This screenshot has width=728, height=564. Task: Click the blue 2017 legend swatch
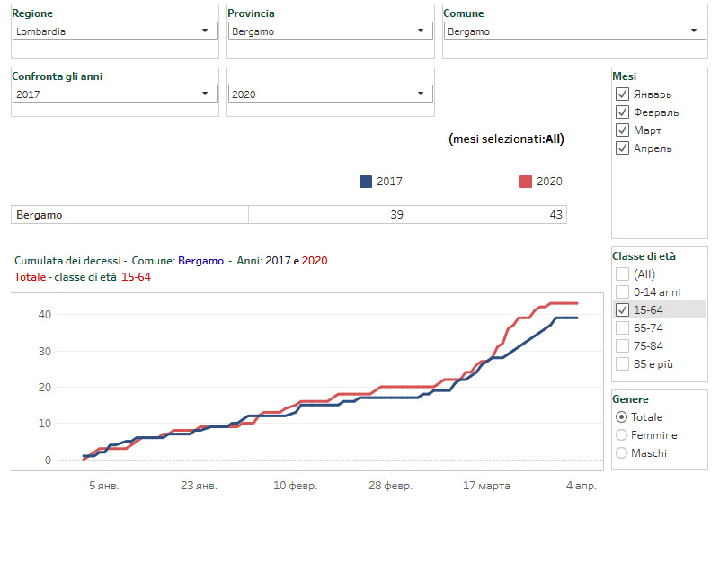click(x=366, y=182)
